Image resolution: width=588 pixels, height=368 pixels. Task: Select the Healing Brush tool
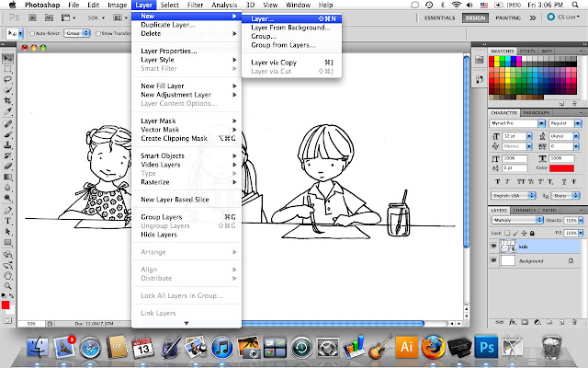tap(7, 123)
